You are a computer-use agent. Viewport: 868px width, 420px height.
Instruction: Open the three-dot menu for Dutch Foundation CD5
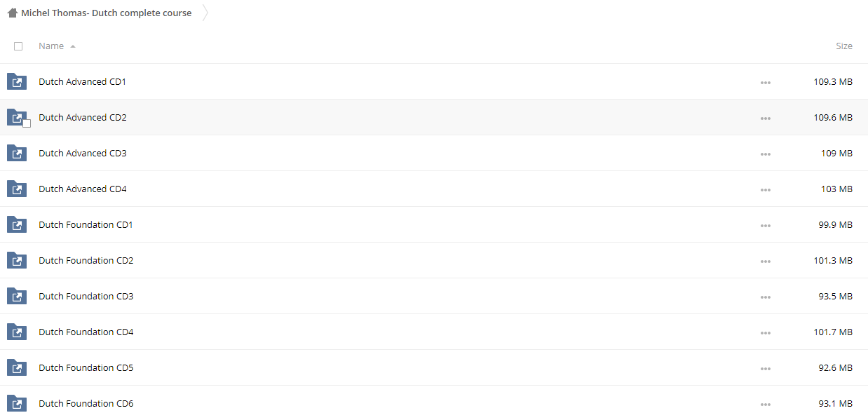pos(765,369)
